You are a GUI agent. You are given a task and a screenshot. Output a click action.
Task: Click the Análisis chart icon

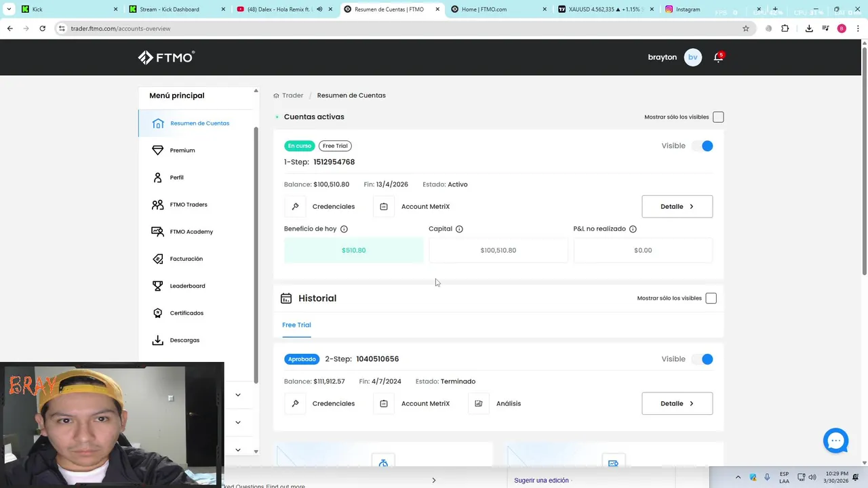pos(479,404)
